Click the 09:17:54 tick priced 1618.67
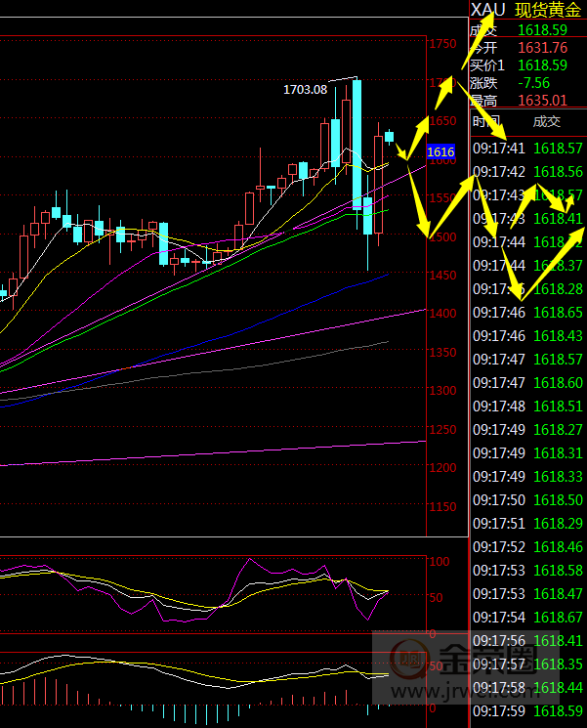This screenshot has width=587, height=728. [x=527, y=617]
